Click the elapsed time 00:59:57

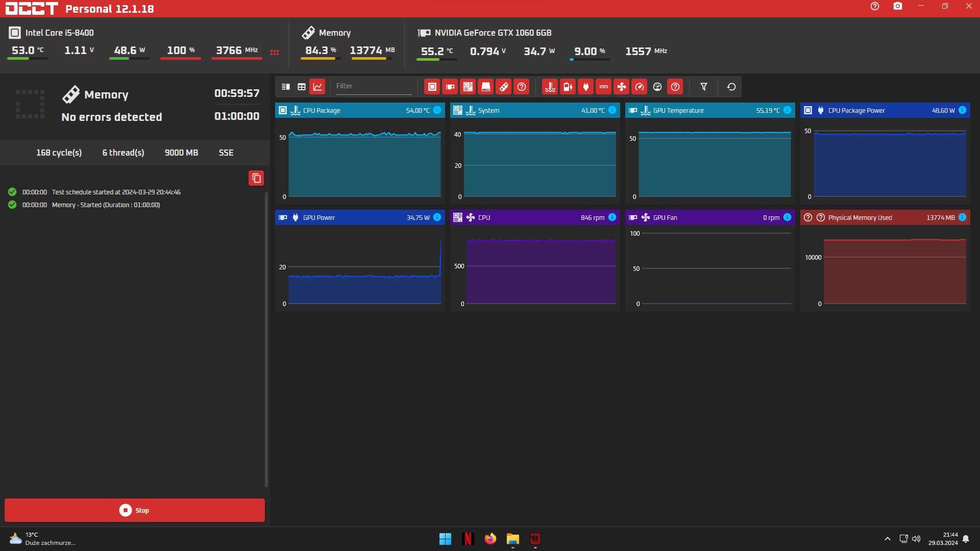[x=237, y=93]
